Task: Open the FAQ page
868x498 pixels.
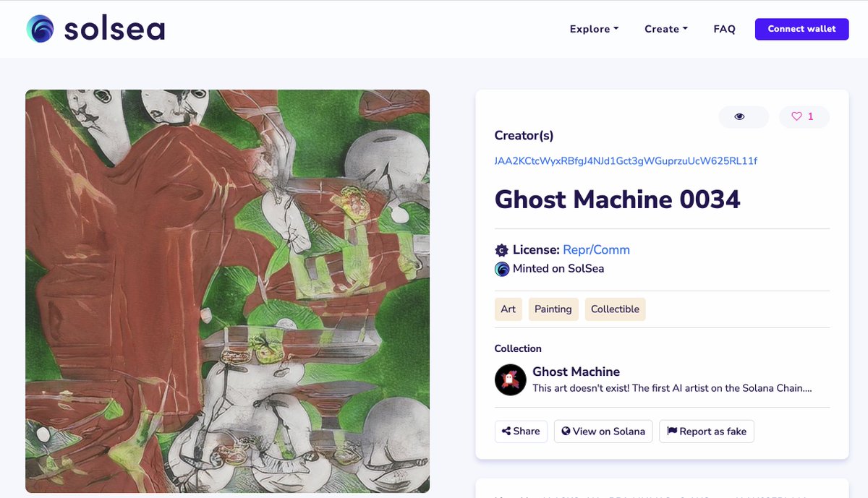Action: tap(724, 29)
